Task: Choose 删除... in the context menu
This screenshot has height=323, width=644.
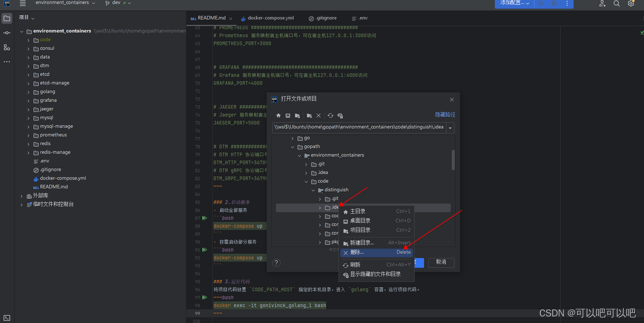Action: [x=376, y=252]
